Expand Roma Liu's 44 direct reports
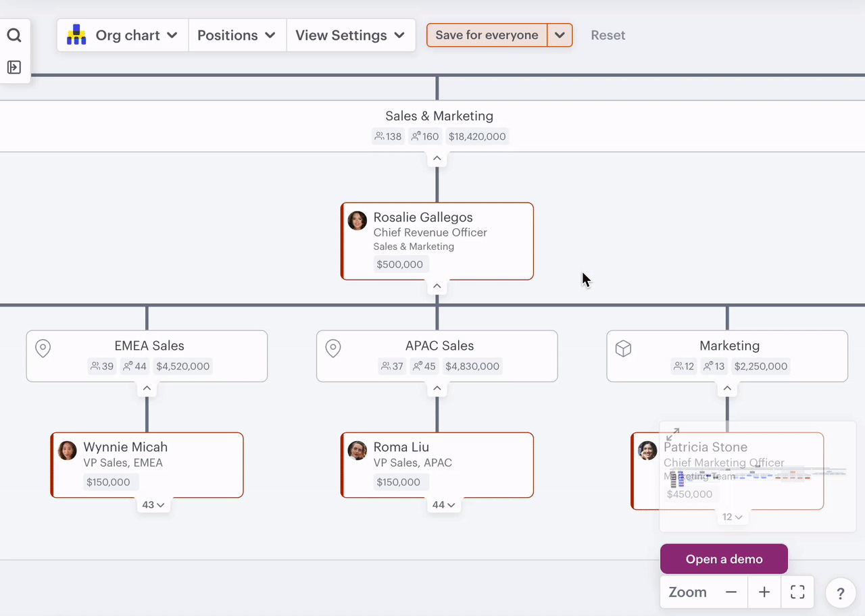The image size is (865, 616). point(444,504)
